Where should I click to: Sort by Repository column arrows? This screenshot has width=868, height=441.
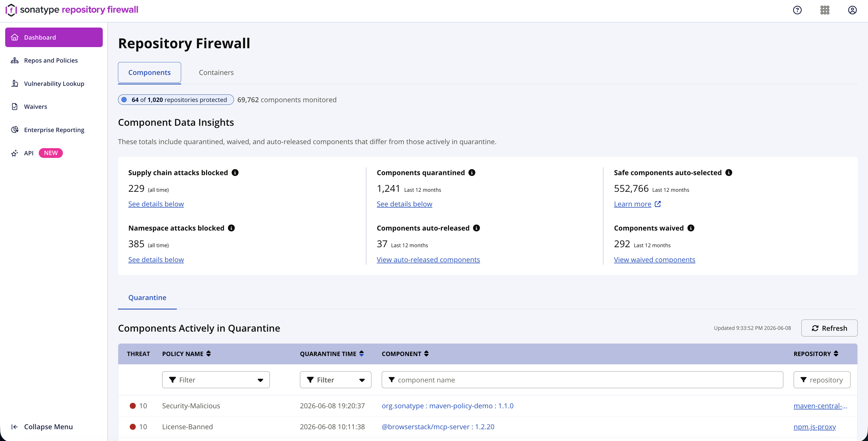(x=836, y=354)
